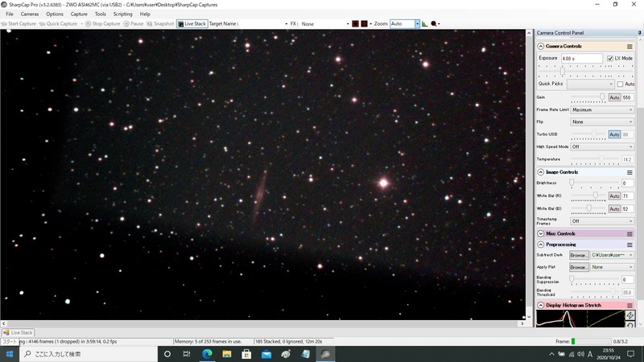Image resolution: width=644 pixels, height=362 pixels.
Task: Open the Flip dropdown
Action: click(x=602, y=122)
